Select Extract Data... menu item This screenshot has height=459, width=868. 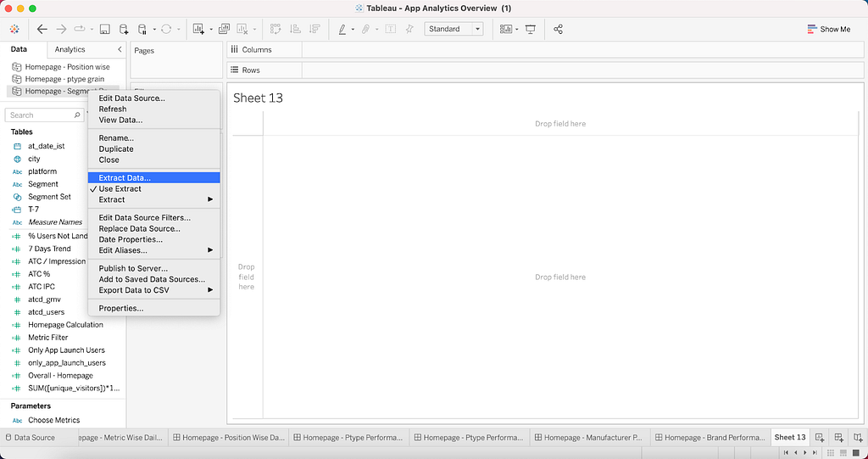[154, 178]
